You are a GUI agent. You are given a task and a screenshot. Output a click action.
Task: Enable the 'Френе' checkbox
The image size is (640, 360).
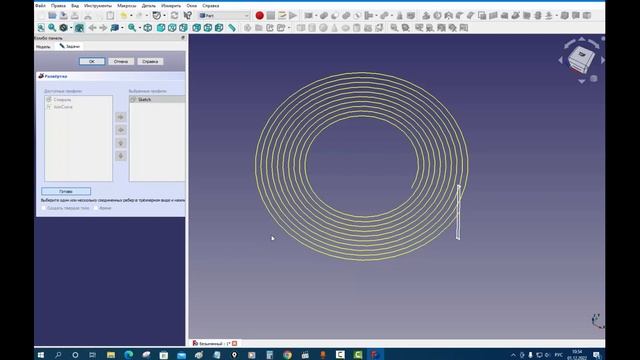click(x=96, y=208)
